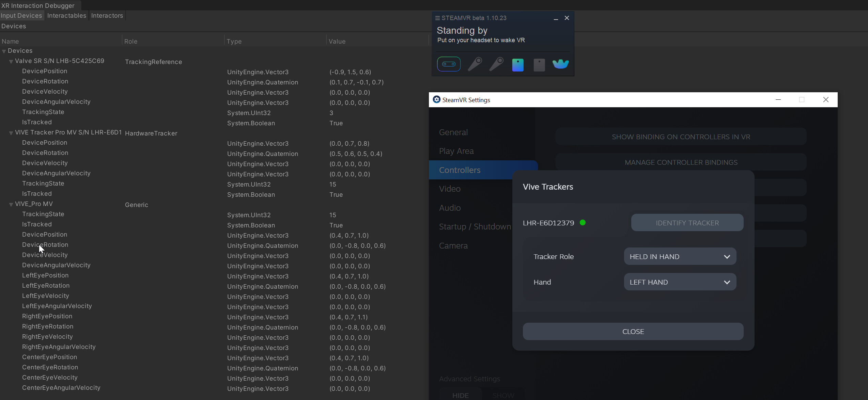Click the Vive tracker puck icon
868x400 pixels.
click(560, 64)
